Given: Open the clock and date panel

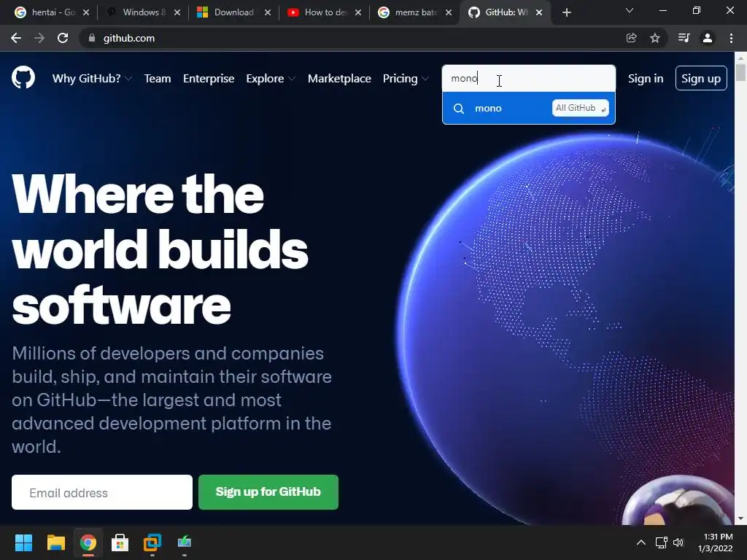Looking at the screenshot, I should pos(716,542).
